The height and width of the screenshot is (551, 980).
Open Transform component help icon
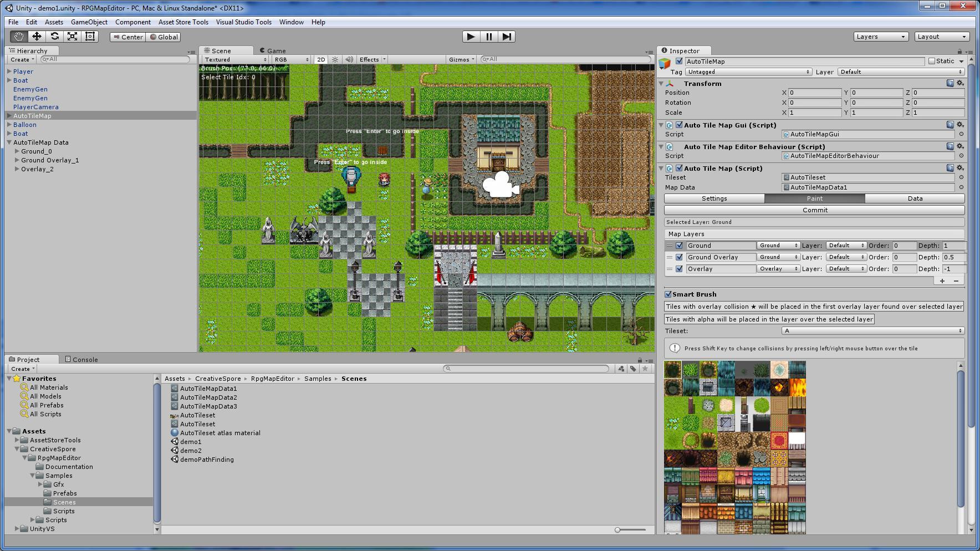950,83
